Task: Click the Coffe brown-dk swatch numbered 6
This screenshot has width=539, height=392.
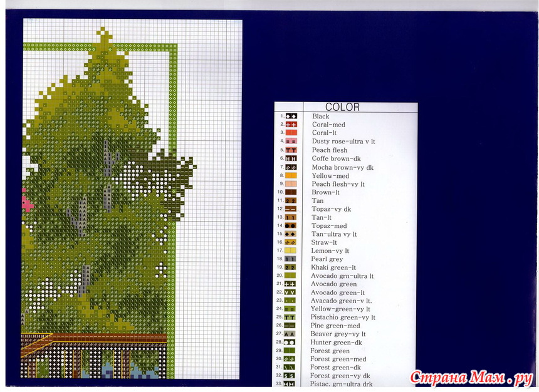Action: [x=291, y=158]
